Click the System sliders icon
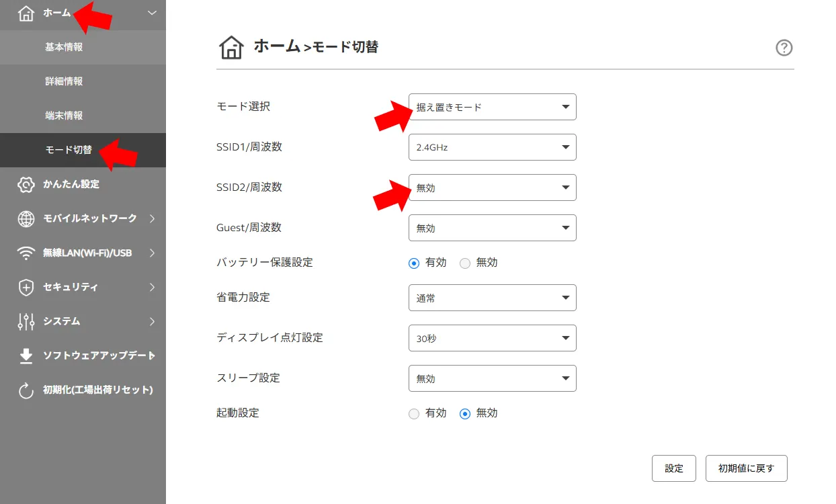Screen dimensions: 836x504 coord(26,322)
